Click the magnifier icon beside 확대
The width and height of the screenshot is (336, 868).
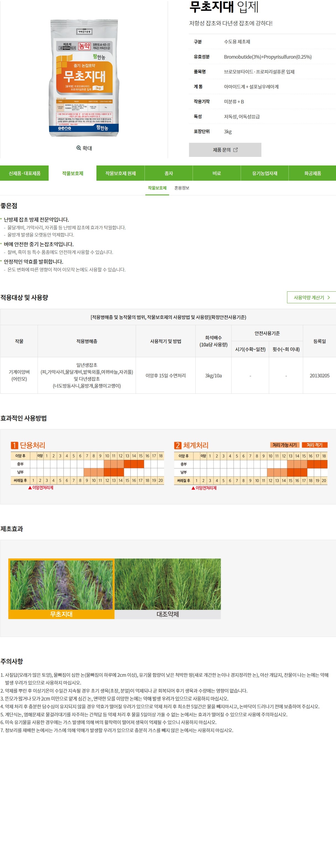79,148
